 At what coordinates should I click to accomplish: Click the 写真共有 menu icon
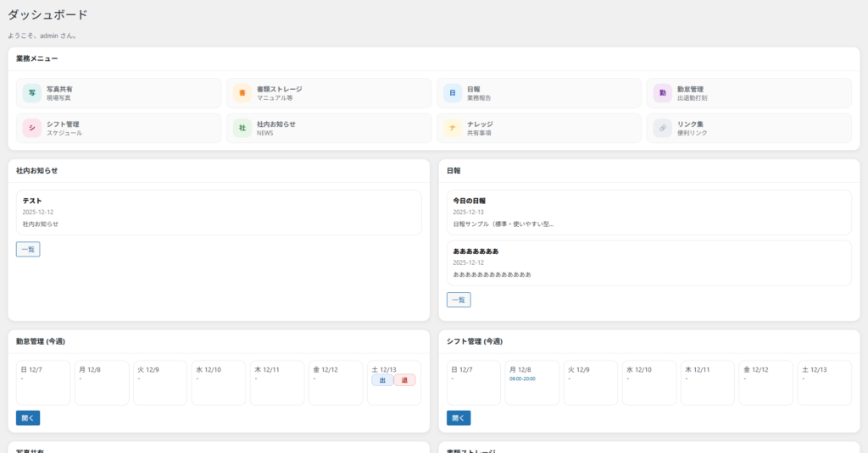(x=32, y=93)
